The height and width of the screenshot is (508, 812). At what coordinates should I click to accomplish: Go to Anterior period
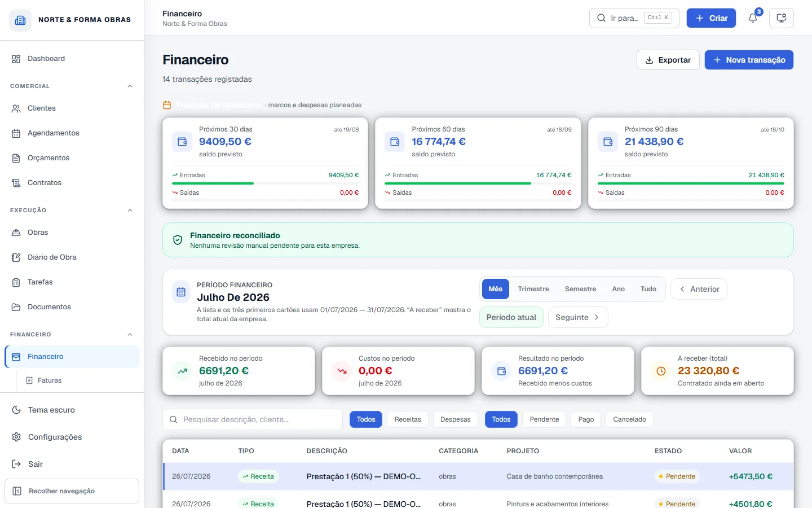[x=699, y=289]
